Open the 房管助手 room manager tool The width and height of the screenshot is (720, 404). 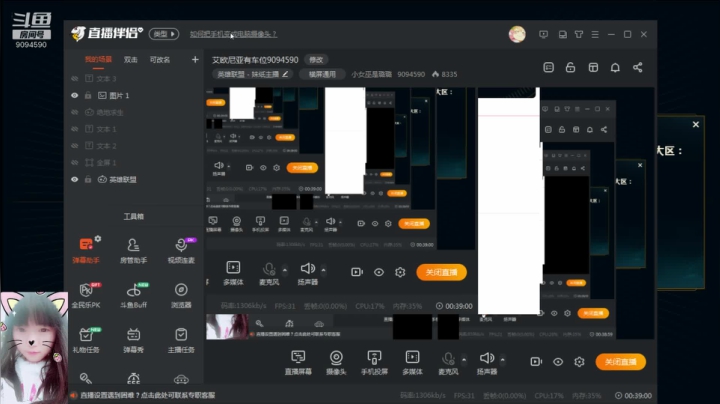133,251
